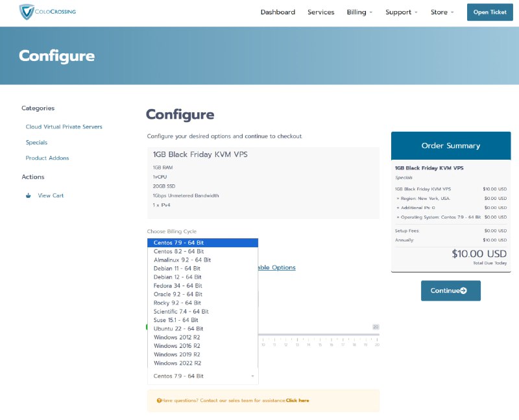Click the Specials category link
Viewport: 519px width, 420px height.
point(36,142)
